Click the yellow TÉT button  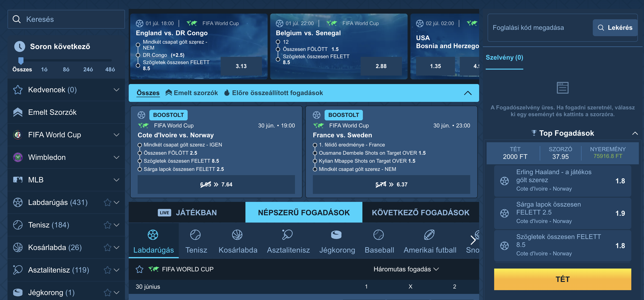562,279
